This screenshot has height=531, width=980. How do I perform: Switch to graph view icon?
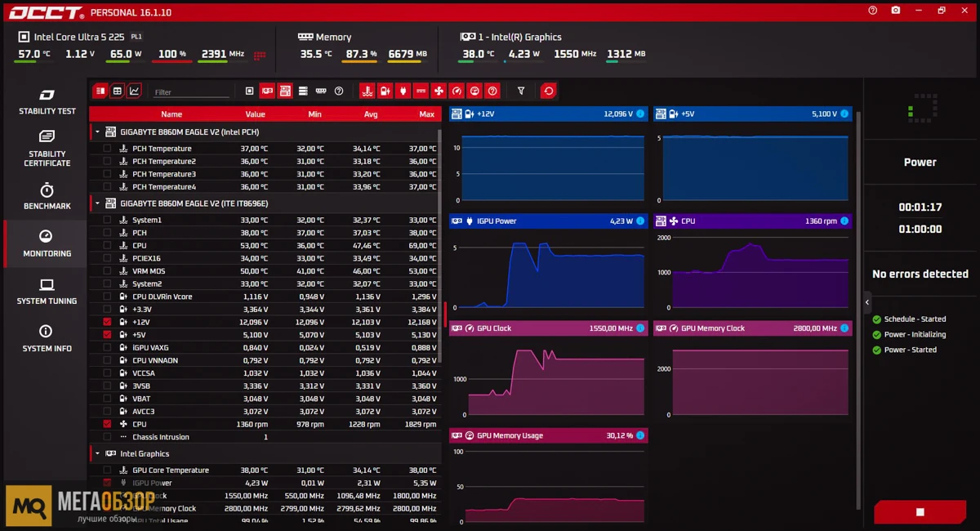[x=134, y=91]
